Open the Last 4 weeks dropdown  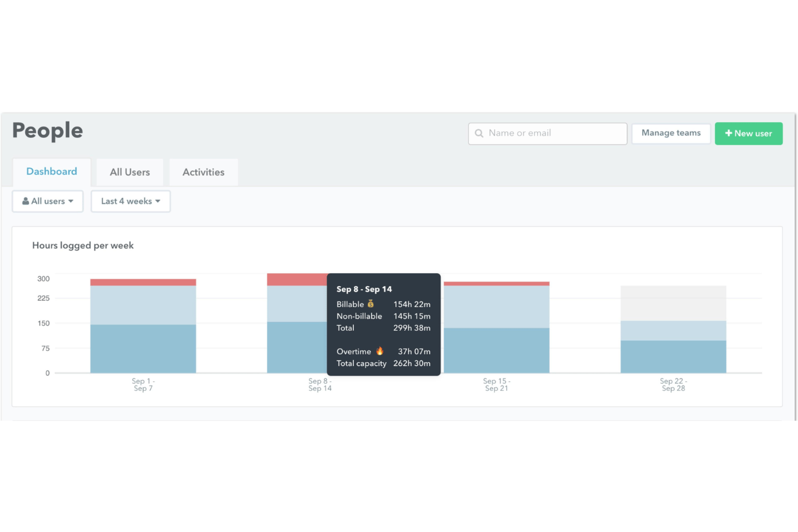pos(130,201)
